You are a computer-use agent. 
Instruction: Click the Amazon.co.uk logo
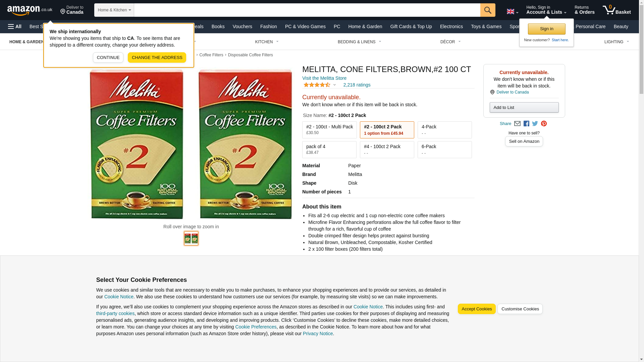click(x=30, y=10)
